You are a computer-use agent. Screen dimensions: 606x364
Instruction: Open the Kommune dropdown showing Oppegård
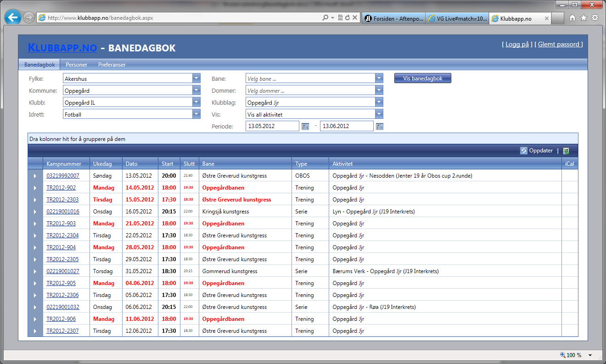pos(196,90)
